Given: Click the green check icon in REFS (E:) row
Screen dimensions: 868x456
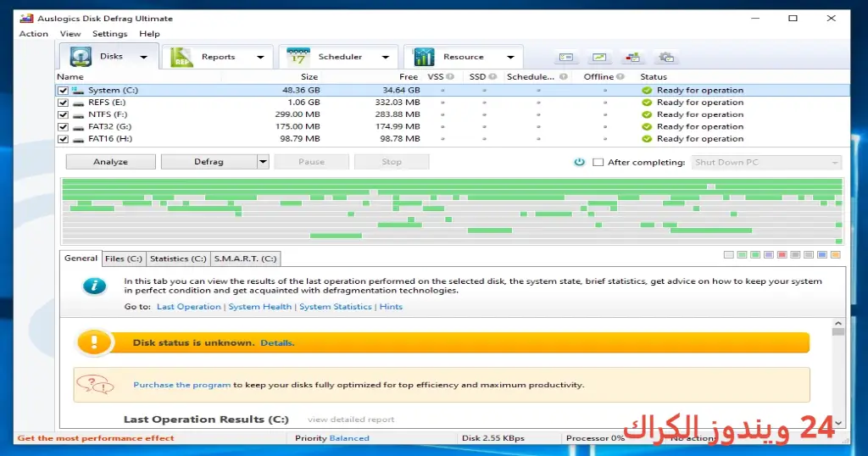Looking at the screenshot, I should 647,103.
